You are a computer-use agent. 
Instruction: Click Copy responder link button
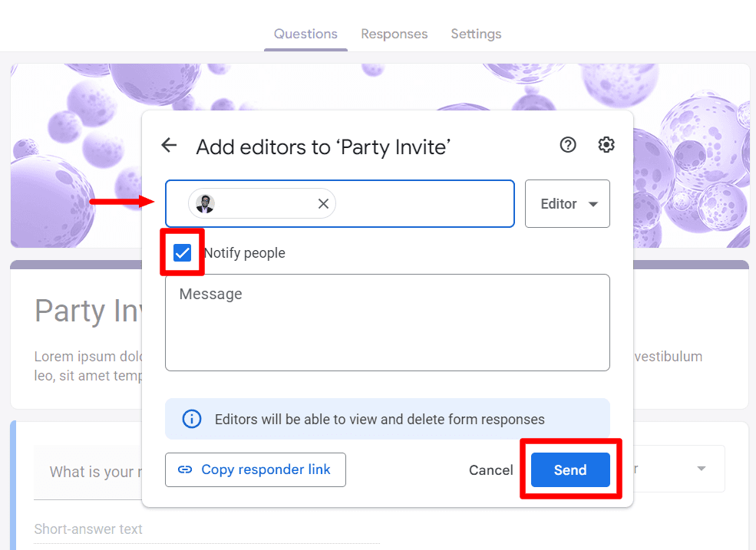(256, 469)
